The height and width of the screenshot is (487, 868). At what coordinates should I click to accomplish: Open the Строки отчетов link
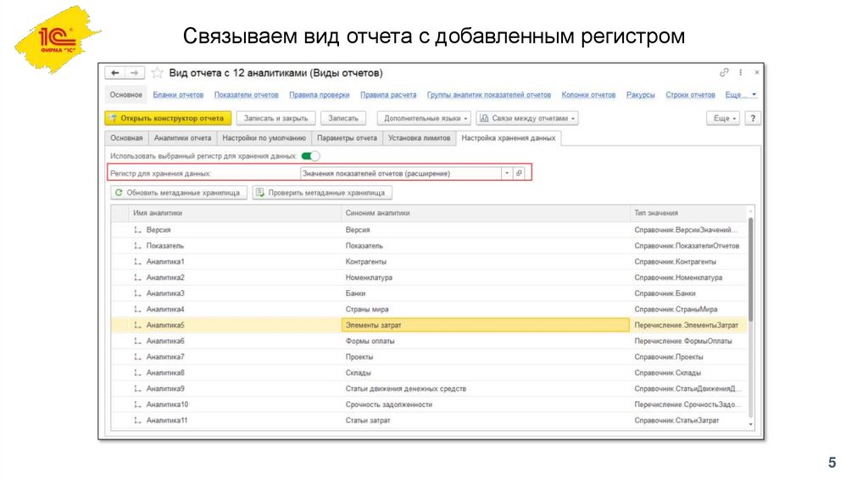(x=690, y=95)
